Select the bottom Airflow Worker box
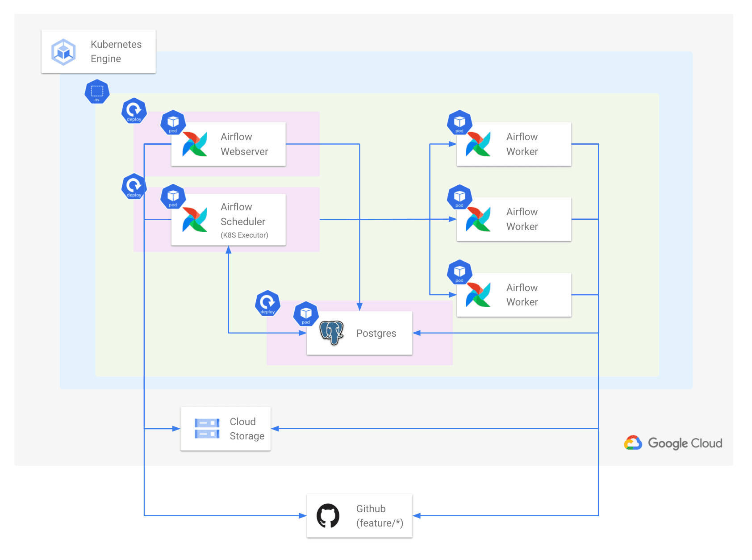Screen dimensions: 752x560 point(514,295)
